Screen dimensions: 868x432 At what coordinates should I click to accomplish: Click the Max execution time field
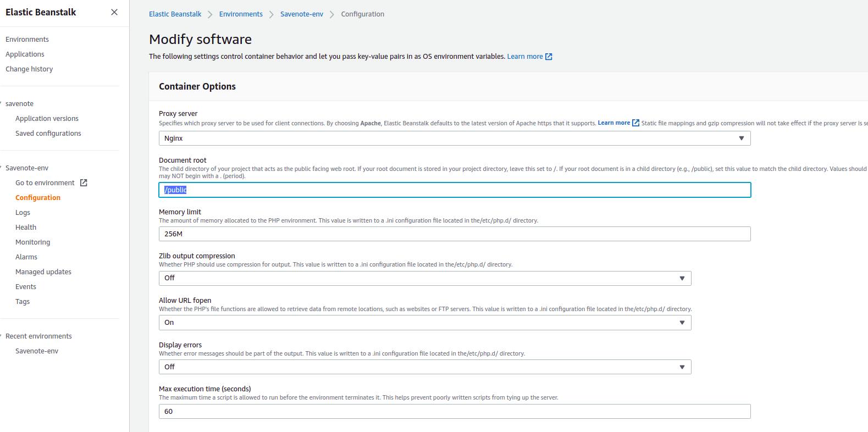pos(455,412)
